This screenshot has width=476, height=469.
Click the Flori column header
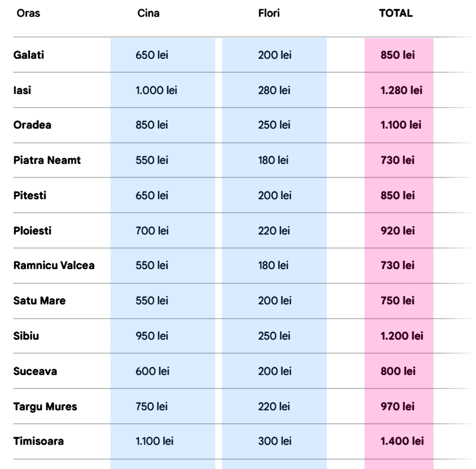coord(269,13)
